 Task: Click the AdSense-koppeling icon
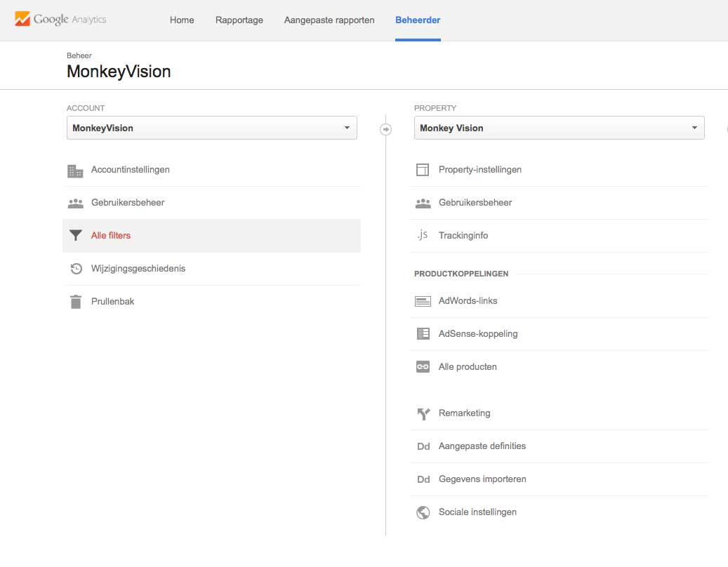[x=423, y=333]
